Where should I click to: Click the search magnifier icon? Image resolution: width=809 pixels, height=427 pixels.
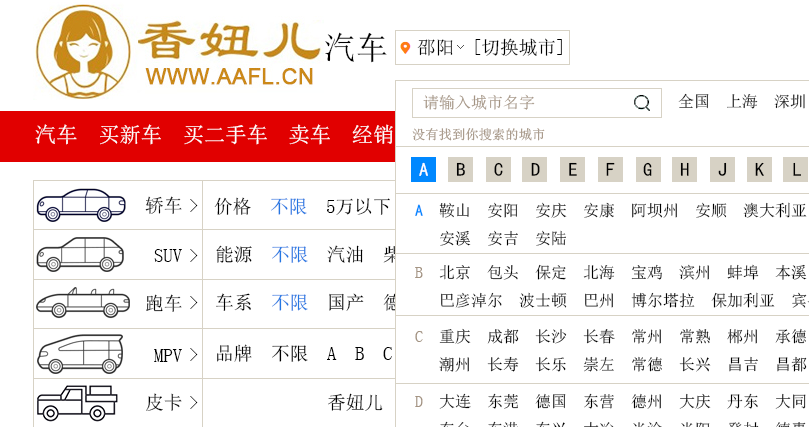[642, 103]
